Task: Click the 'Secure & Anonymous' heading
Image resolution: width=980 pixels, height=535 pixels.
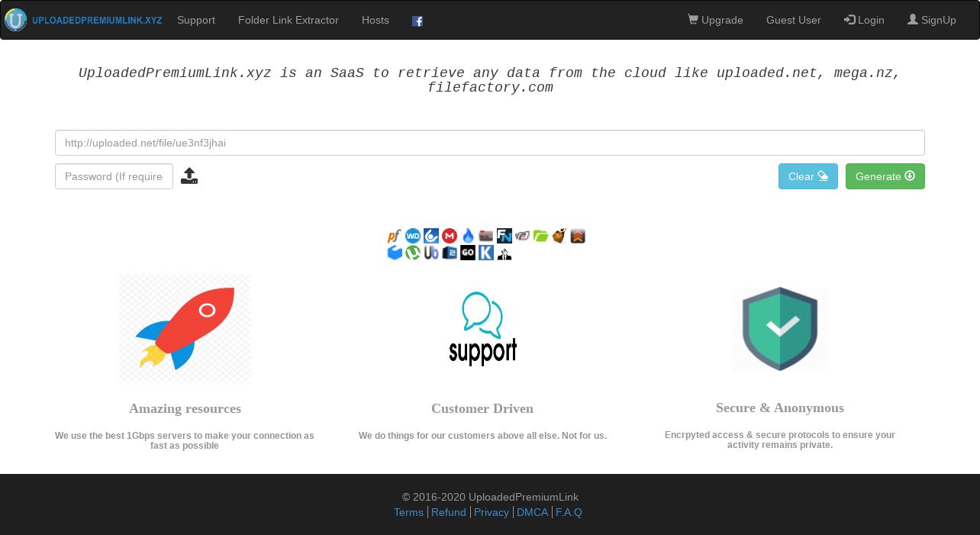Action: coord(780,408)
